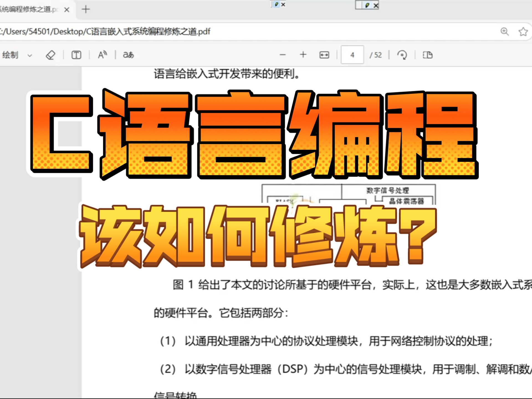Click the zoom in plus button

[x=303, y=55]
